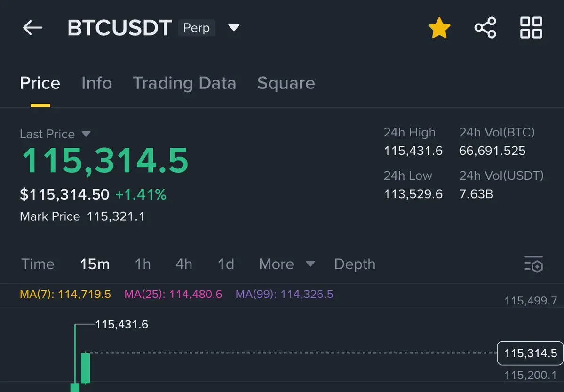
Task: Select the 15m chart interval
Action: (x=95, y=264)
